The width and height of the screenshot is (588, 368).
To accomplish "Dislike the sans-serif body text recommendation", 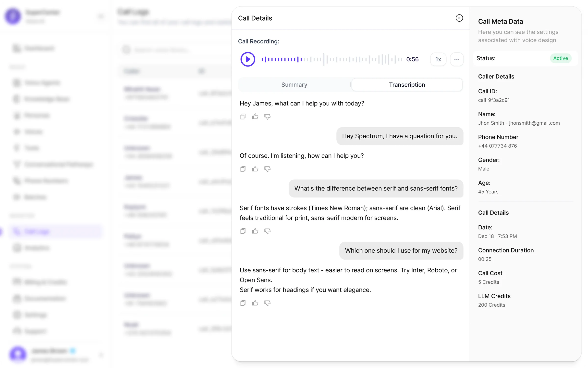I will pyautogui.click(x=267, y=303).
